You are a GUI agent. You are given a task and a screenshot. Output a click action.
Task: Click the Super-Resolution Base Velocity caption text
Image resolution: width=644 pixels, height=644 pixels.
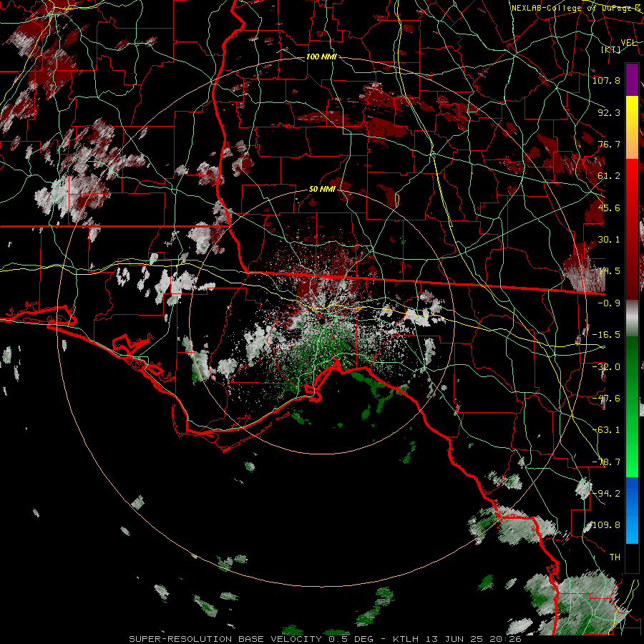(326, 639)
